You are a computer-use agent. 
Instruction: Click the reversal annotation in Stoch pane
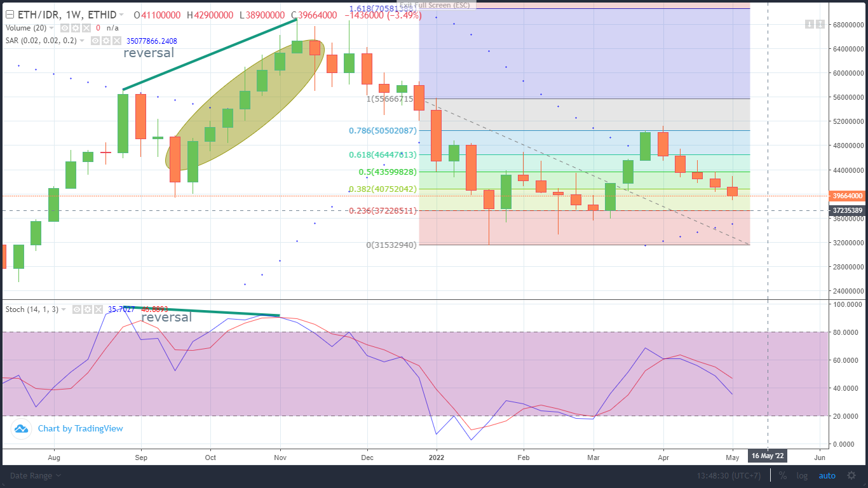(166, 317)
